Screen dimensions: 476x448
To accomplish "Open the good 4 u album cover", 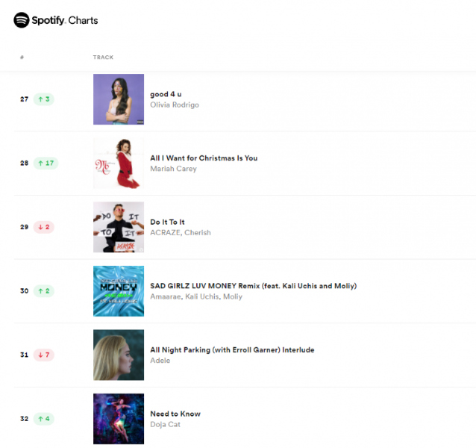I will click(x=119, y=99).
